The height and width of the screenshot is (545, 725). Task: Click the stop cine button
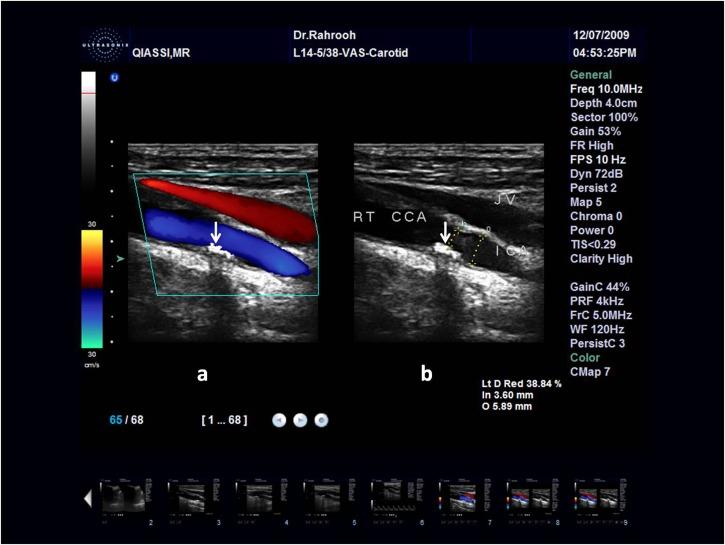[x=321, y=420]
